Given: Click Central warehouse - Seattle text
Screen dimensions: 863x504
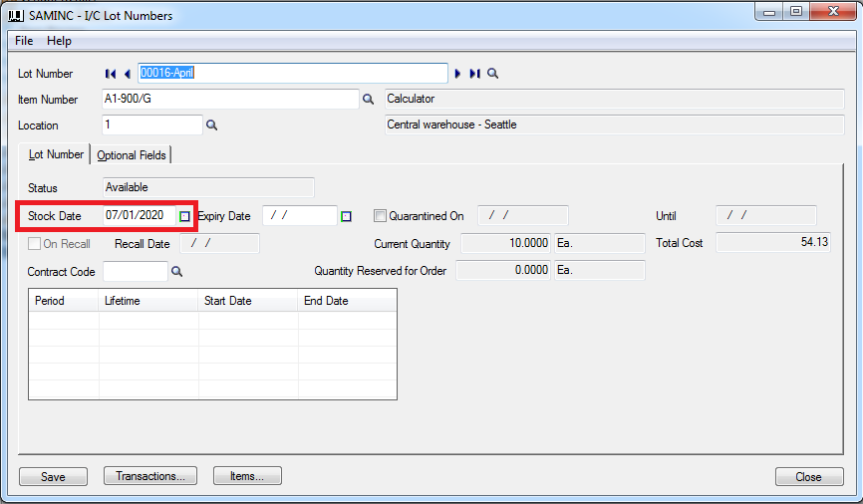Looking at the screenshot, I should (x=451, y=125).
